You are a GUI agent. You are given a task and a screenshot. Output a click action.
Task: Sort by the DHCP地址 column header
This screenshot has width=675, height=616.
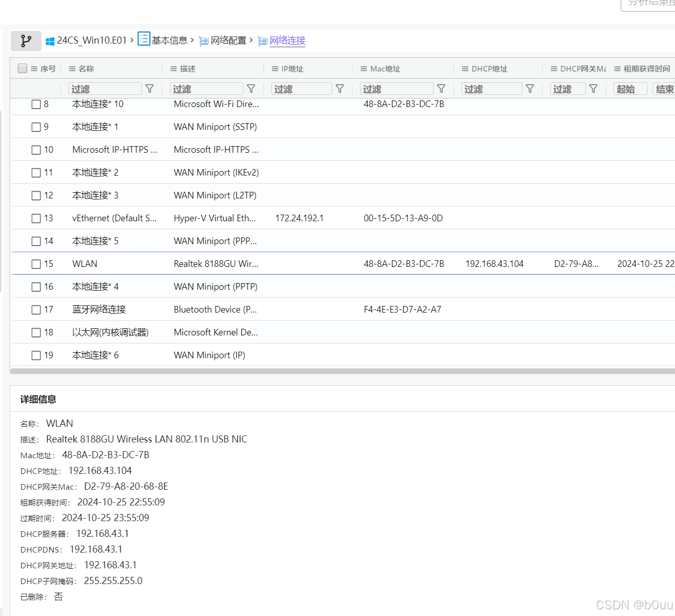pos(489,69)
